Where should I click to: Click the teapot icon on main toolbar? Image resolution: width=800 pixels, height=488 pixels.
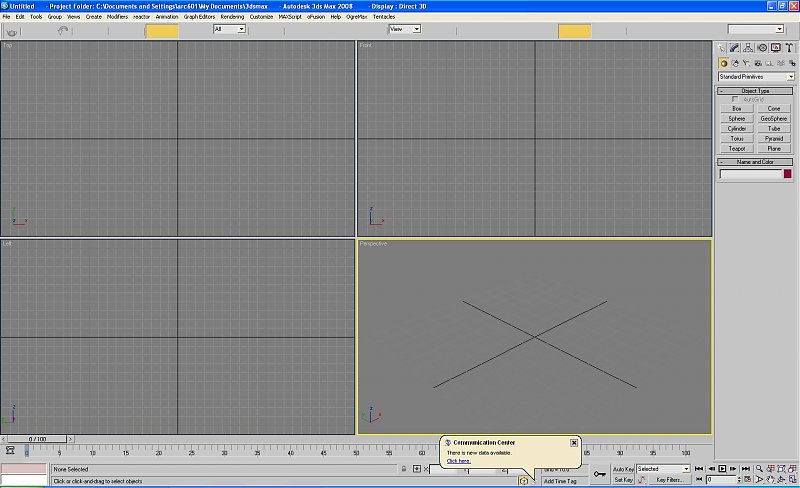point(12,33)
